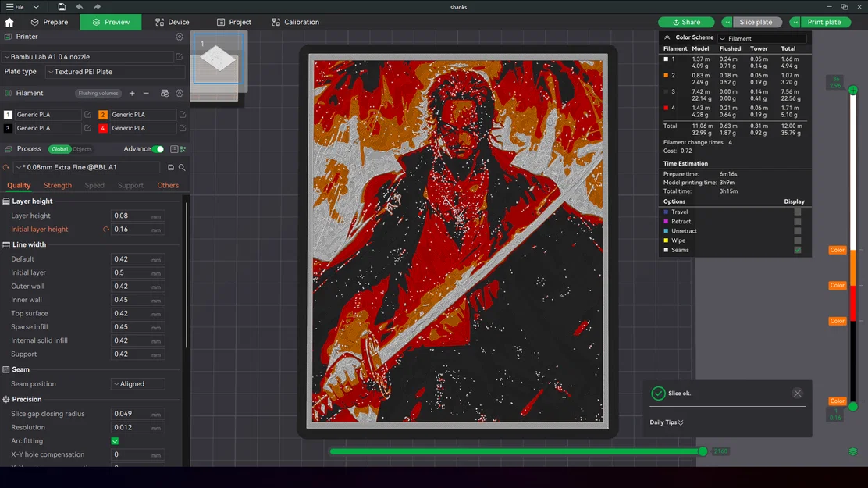Viewport: 868px width, 488px height.
Task: Click the search icon beside the process preset
Action: [x=180, y=167]
